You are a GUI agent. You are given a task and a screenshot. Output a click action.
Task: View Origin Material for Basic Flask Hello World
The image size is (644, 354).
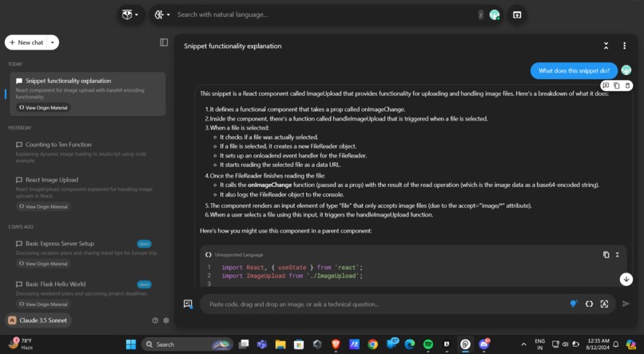(43, 304)
